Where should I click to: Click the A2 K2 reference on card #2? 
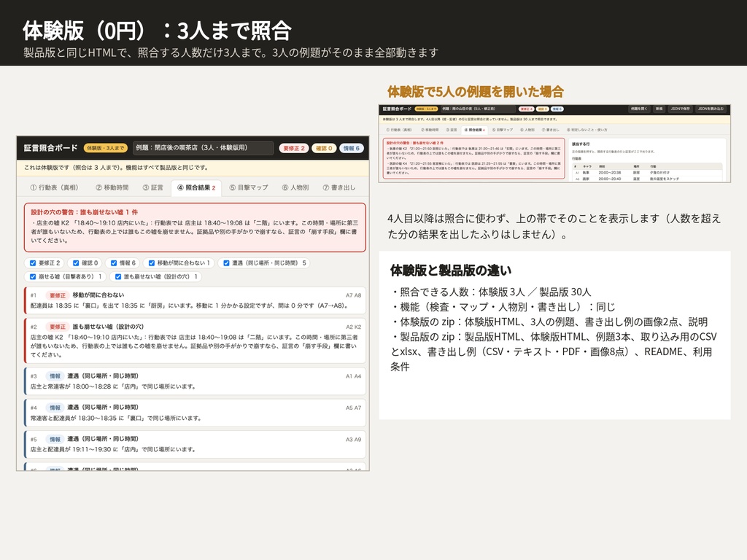click(x=354, y=327)
